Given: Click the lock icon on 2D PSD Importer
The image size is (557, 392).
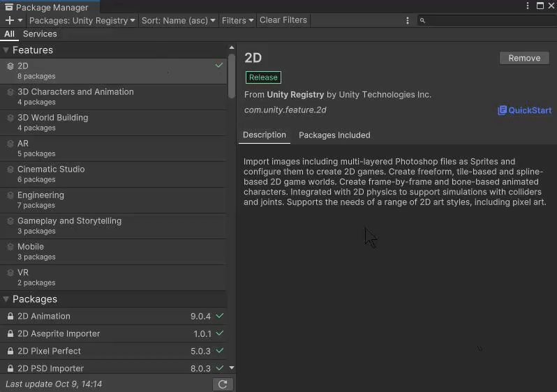Looking at the screenshot, I should click(x=10, y=368).
